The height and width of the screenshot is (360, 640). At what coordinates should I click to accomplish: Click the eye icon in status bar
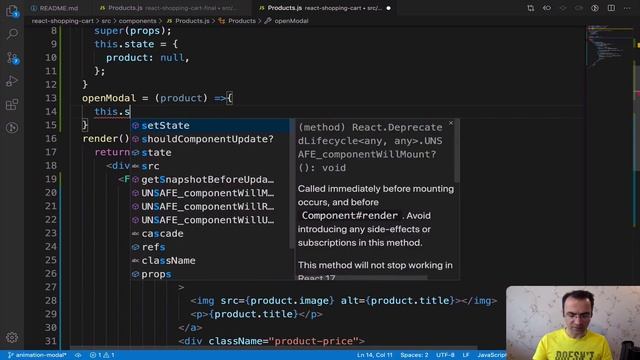tap(78, 355)
